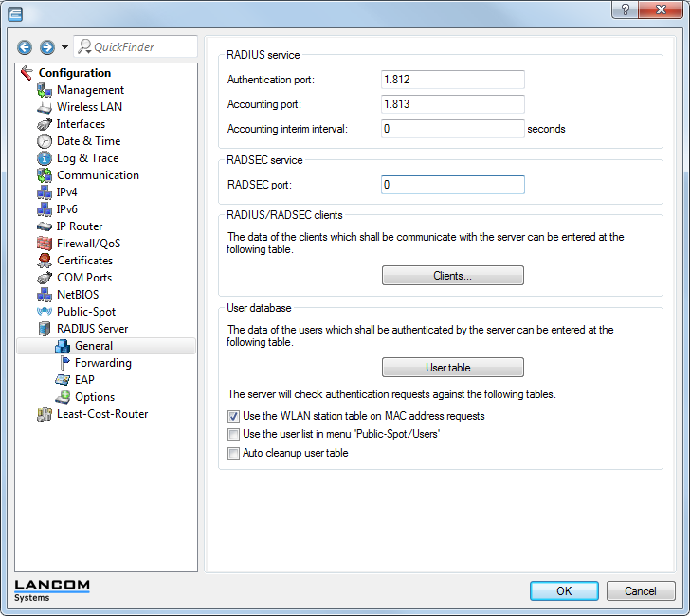690x616 pixels.
Task: Open the Clients... table
Action: (452, 276)
